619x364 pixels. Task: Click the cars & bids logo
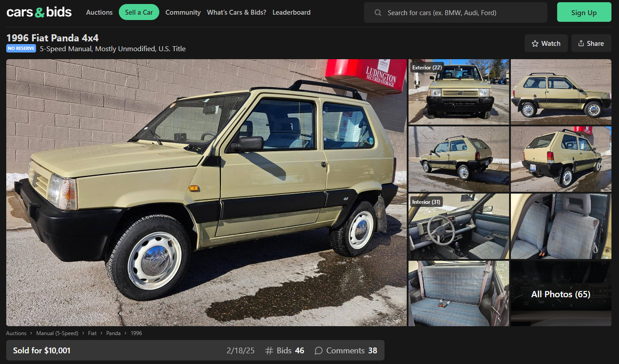click(x=39, y=12)
